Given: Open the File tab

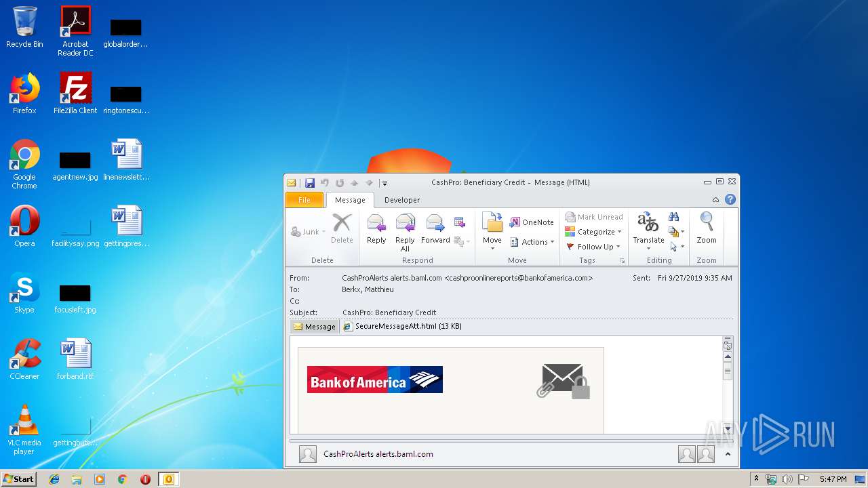Looking at the screenshot, I should (x=304, y=200).
